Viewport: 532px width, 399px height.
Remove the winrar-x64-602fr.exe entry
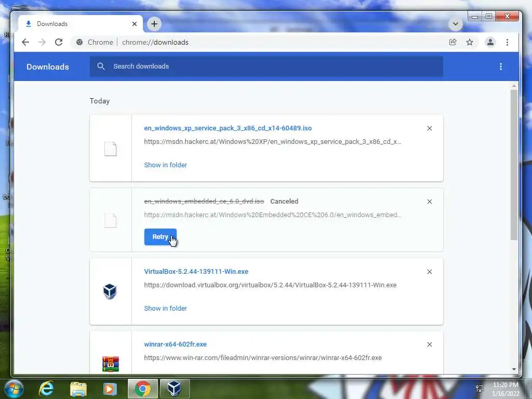click(x=430, y=344)
